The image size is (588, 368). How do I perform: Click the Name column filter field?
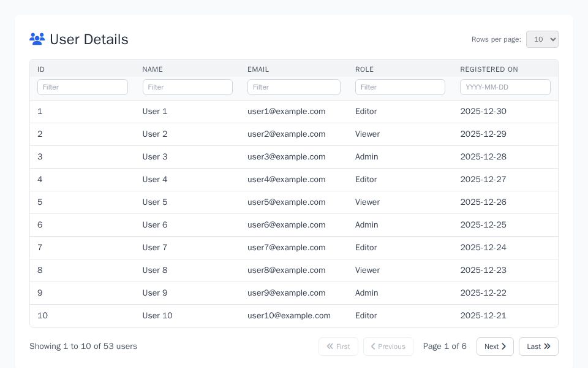point(187,87)
